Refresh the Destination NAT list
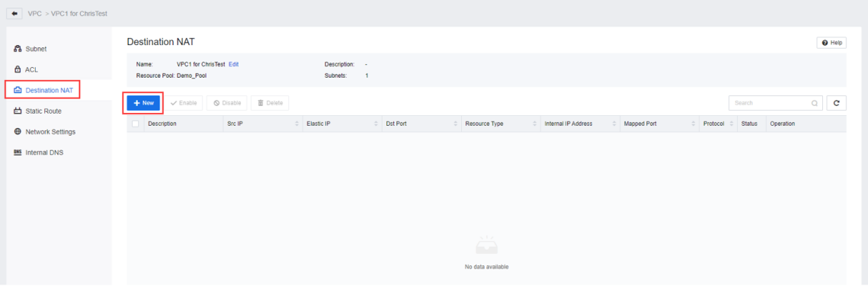Image resolution: width=868 pixels, height=286 pixels. tap(837, 103)
